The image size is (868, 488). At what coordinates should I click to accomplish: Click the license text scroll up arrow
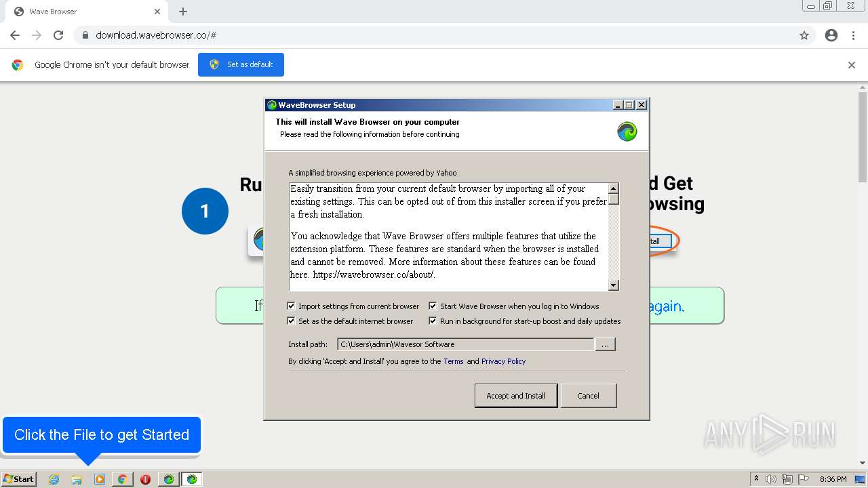pos(613,188)
